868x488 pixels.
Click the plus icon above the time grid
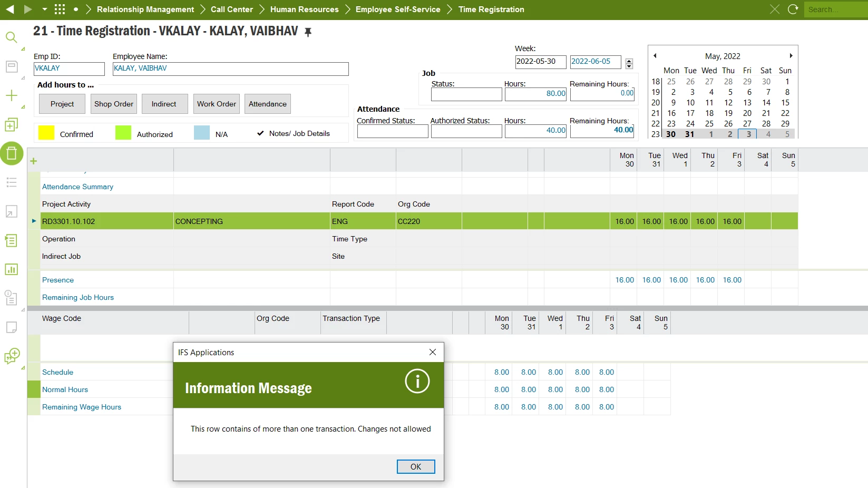click(x=34, y=161)
